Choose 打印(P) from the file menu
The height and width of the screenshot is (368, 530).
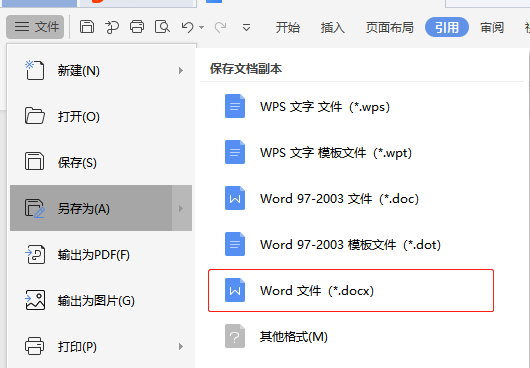[101, 346]
